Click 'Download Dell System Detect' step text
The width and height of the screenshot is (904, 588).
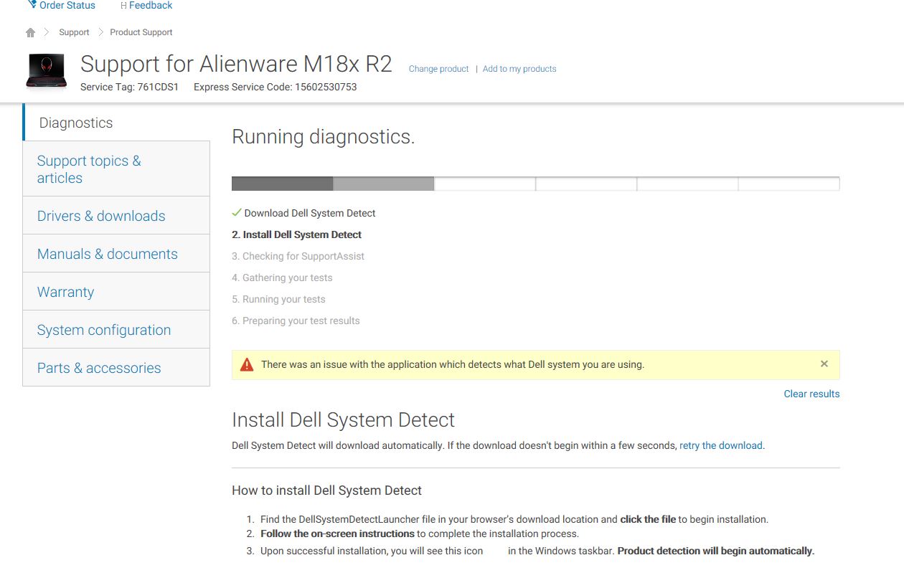point(310,213)
